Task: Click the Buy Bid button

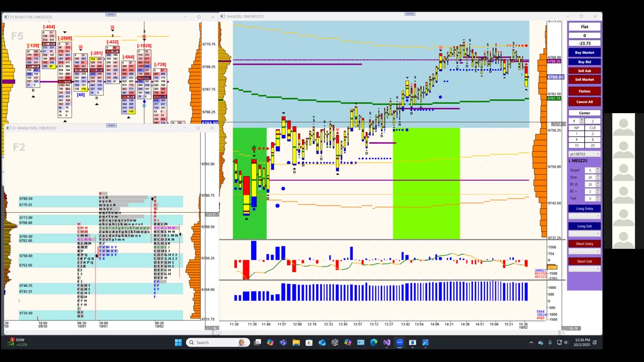Action: click(x=584, y=62)
